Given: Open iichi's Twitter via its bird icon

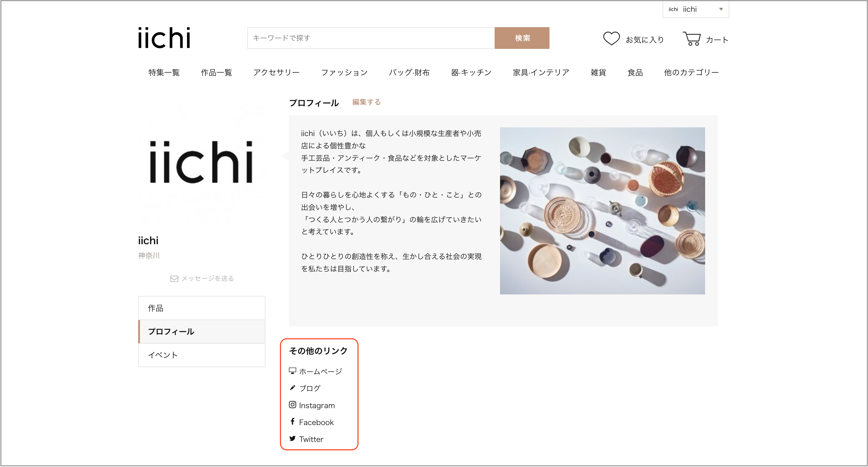Looking at the screenshot, I should coord(292,438).
